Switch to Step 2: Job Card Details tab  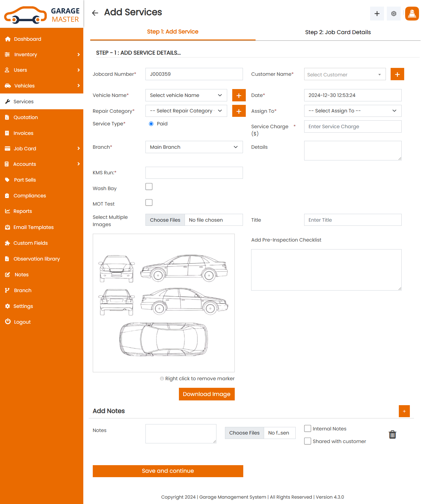pos(338,32)
